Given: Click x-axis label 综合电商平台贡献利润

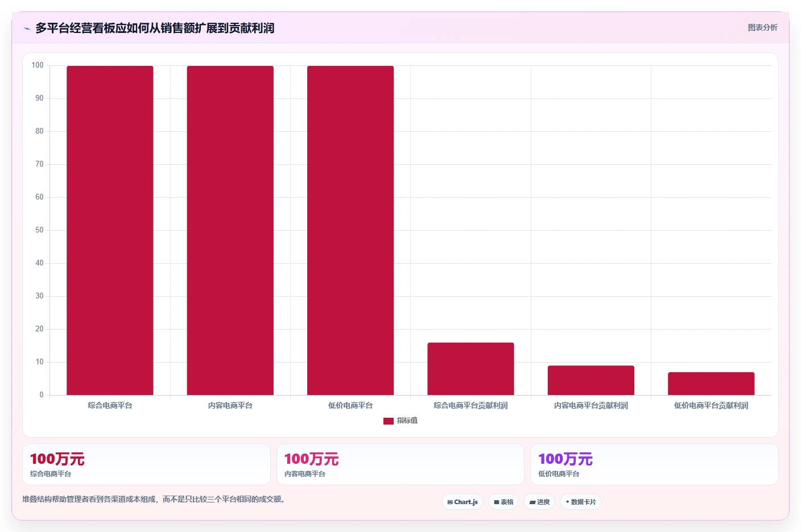Looking at the screenshot, I should [470, 405].
